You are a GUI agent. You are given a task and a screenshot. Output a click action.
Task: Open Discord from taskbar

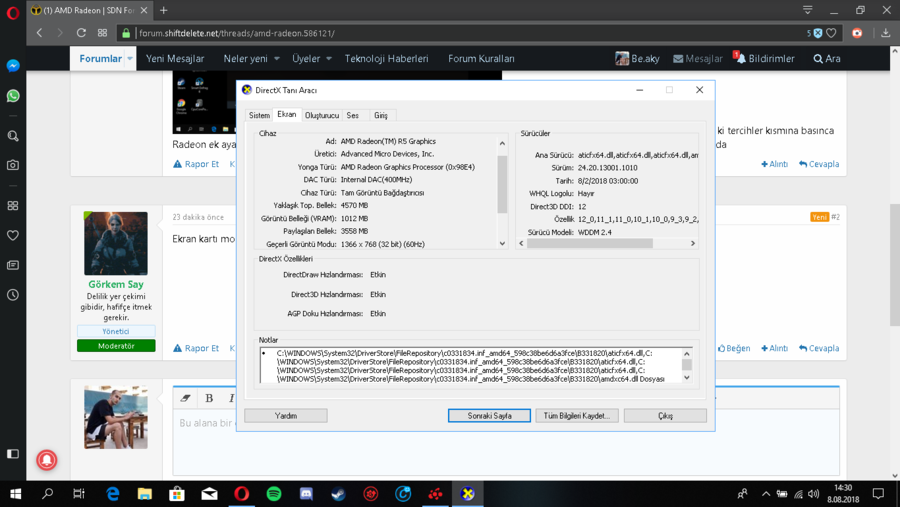[307, 494]
